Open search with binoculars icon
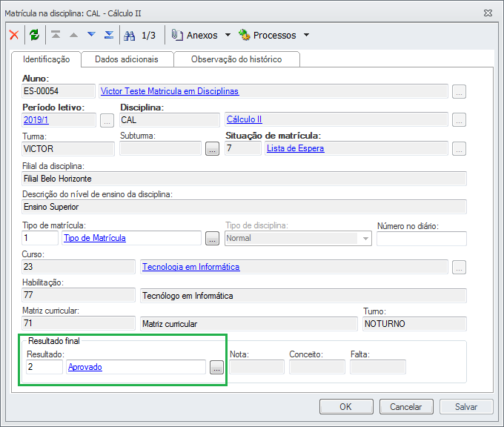This screenshot has width=504, height=427. pyautogui.click(x=130, y=36)
